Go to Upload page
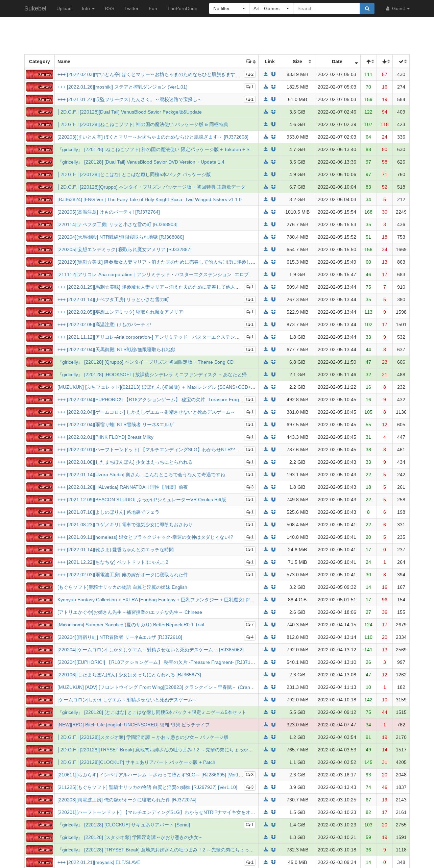Screen dimensions: 434x868 tap(64, 8)
